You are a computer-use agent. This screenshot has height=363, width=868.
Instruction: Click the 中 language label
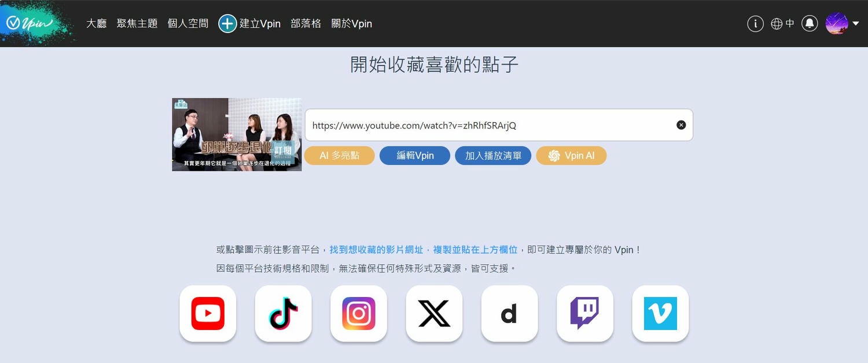click(790, 24)
